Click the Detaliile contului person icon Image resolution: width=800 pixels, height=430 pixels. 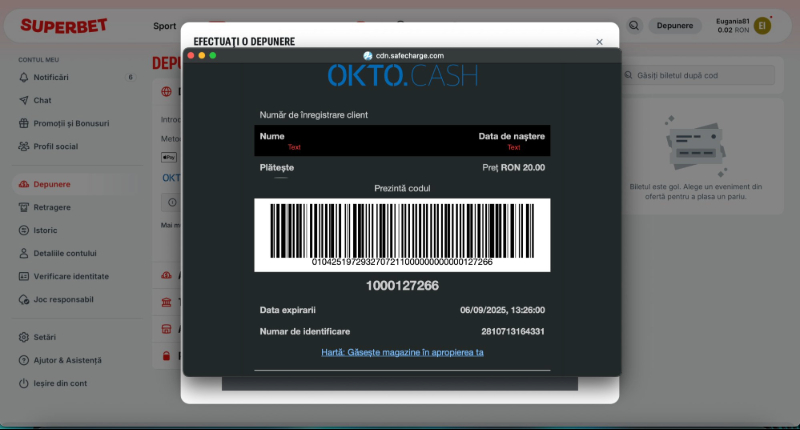pyautogui.click(x=23, y=253)
